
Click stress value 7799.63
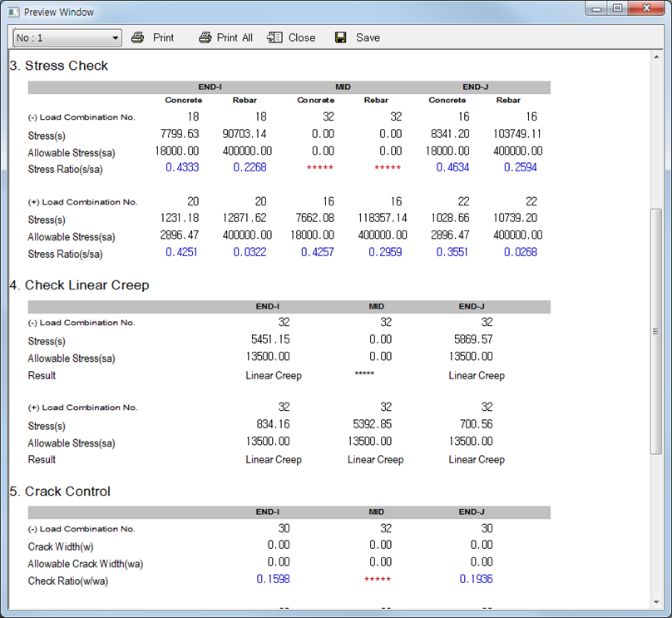(180, 134)
